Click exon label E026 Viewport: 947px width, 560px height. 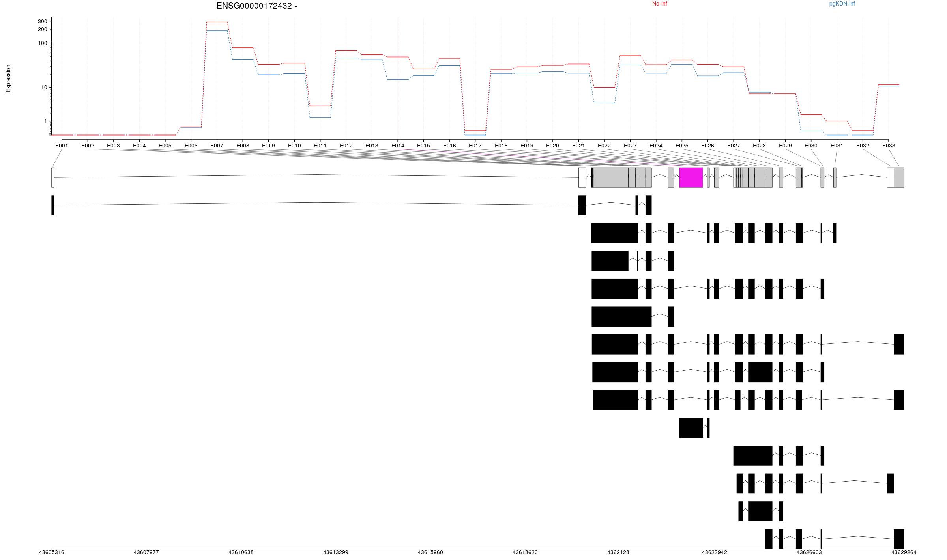(x=707, y=146)
